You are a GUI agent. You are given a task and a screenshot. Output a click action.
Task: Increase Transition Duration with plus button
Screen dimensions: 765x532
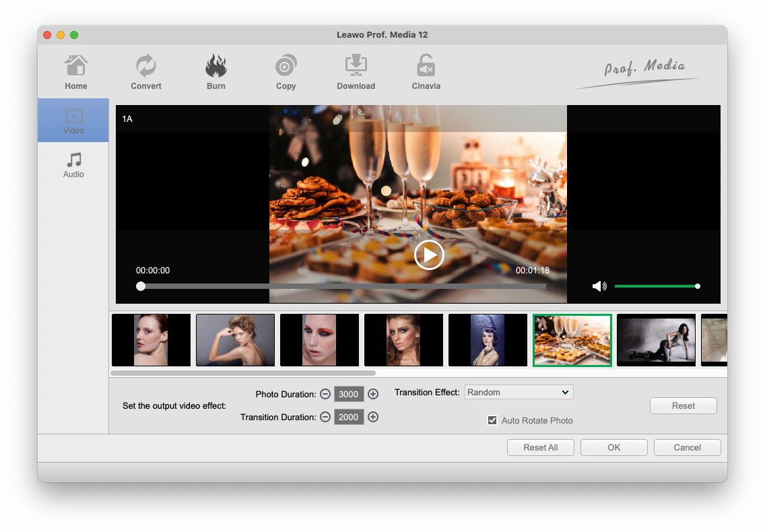(x=373, y=418)
